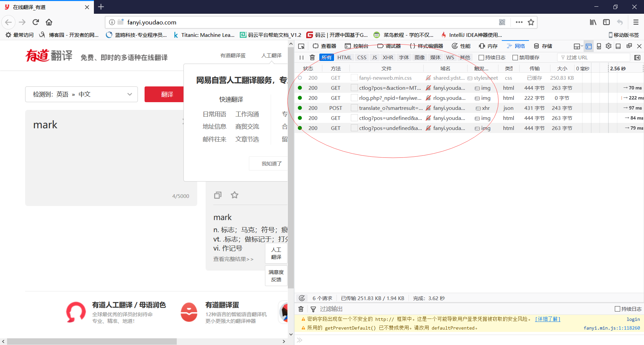Sort requests by the 状态 column header

tap(308, 68)
